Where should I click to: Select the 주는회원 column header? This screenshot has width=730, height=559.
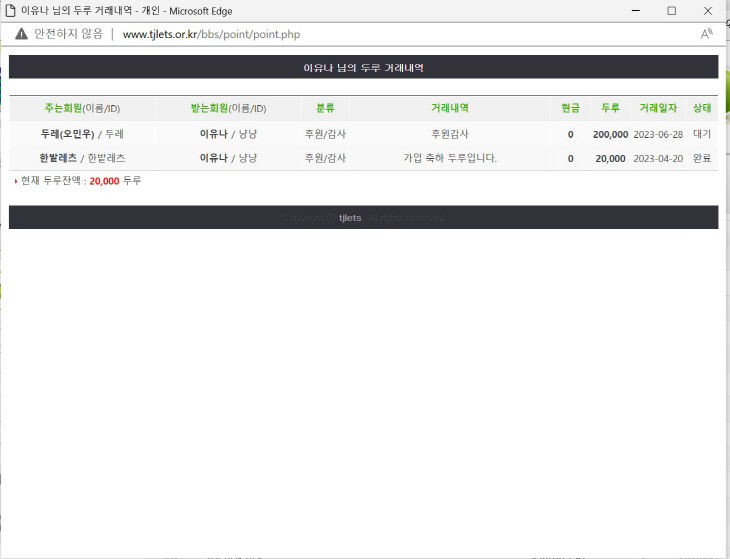(82, 108)
